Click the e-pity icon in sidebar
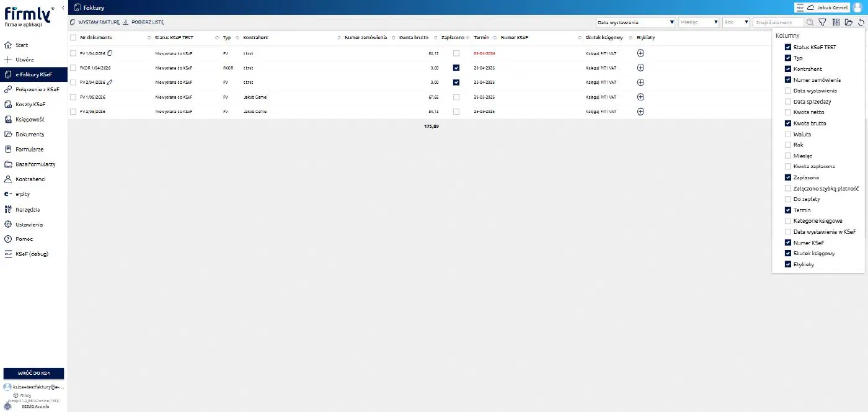This screenshot has width=868, height=412. (8, 194)
